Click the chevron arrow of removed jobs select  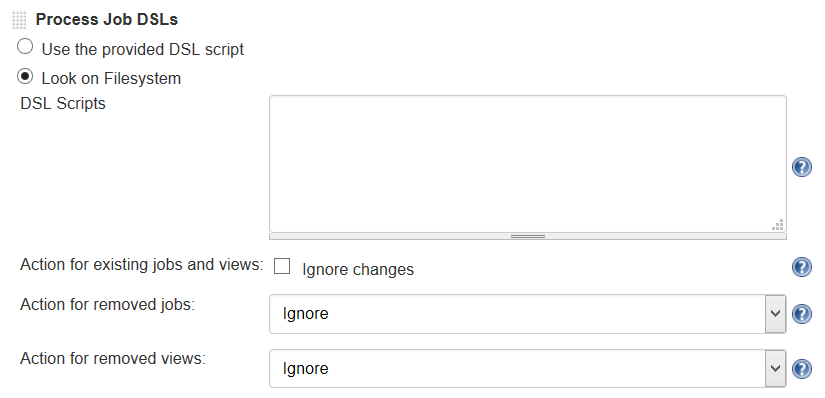[x=775, y=314]
